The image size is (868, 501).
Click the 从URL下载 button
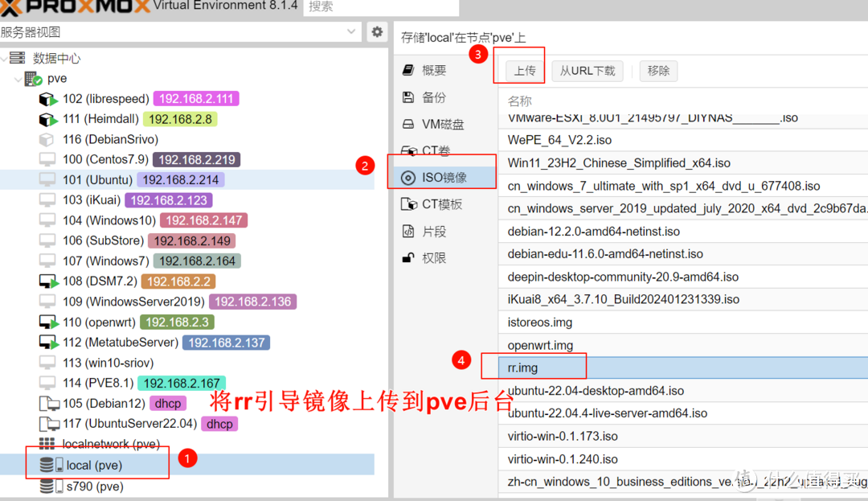tap(588, 70)
